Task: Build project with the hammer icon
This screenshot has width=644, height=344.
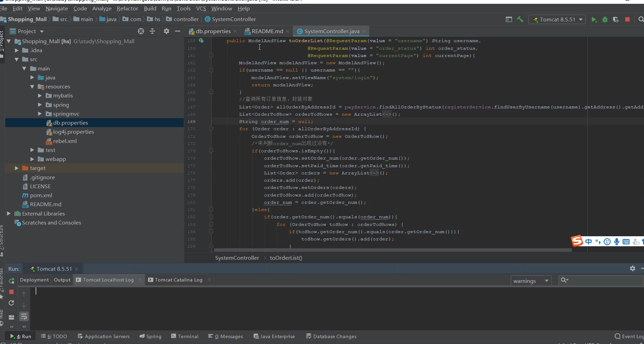Action: point(520,20)
